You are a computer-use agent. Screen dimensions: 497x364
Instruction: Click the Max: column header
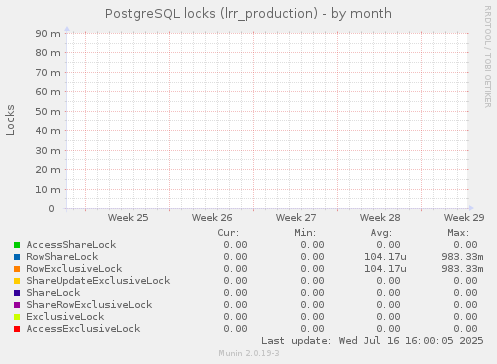point(458,233)
